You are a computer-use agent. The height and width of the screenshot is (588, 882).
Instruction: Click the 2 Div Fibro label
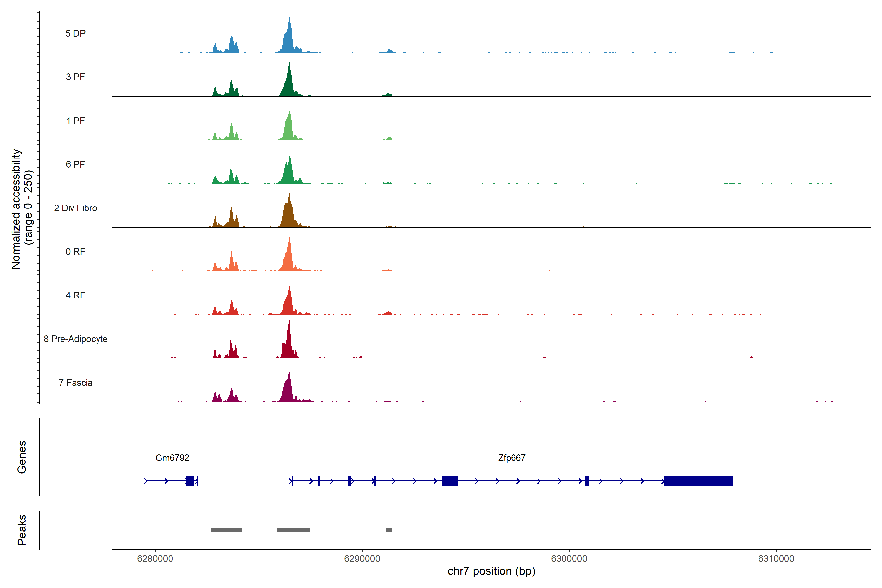tap(75, 208)
